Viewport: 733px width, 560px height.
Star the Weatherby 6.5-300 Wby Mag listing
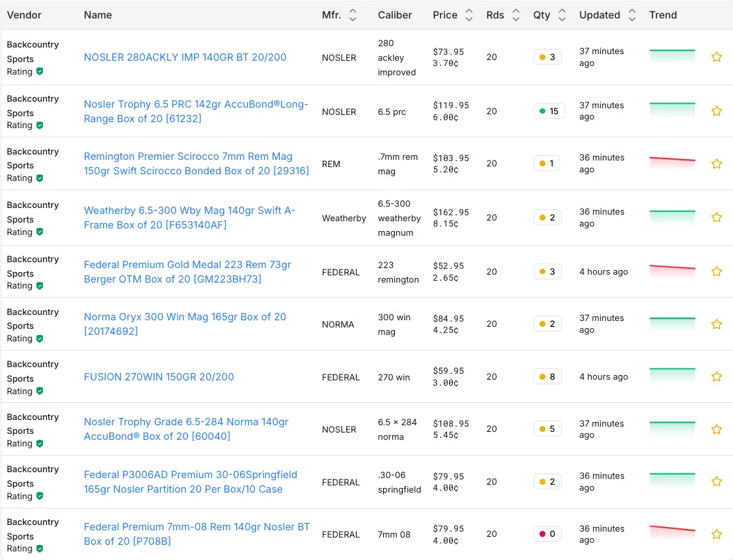(716, 217)
